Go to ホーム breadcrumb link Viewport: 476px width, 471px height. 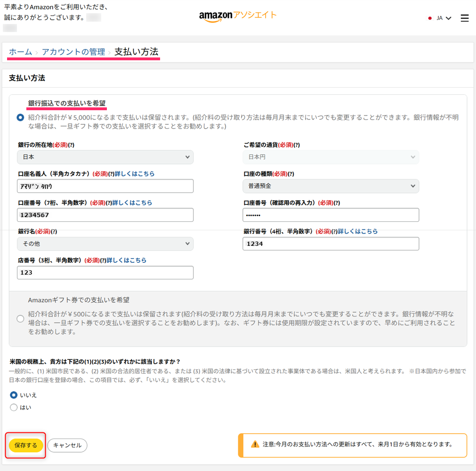tap(20, 52)
